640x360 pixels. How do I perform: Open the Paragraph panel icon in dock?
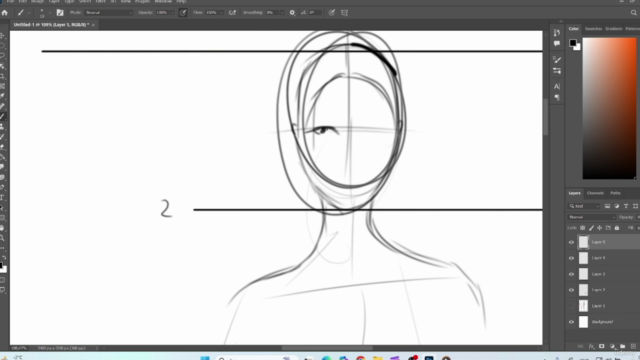[557, 98]
